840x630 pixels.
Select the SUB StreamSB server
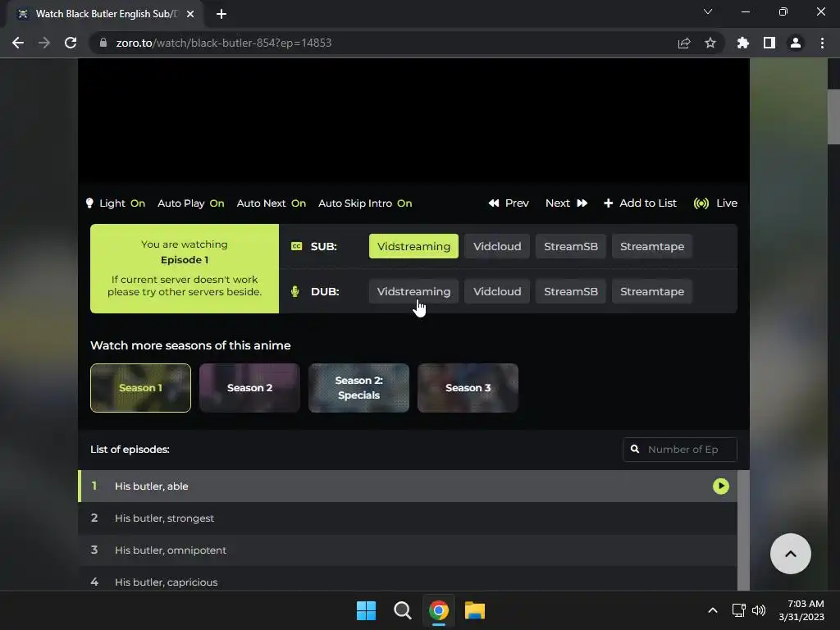click(x=571, y=246)
